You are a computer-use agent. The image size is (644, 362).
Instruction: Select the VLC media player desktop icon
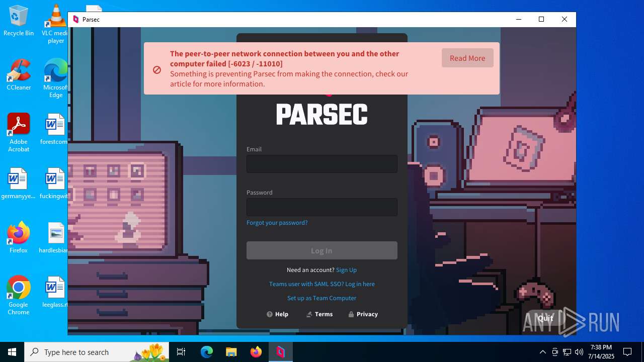pyautogui.click(x=56, y=24)
